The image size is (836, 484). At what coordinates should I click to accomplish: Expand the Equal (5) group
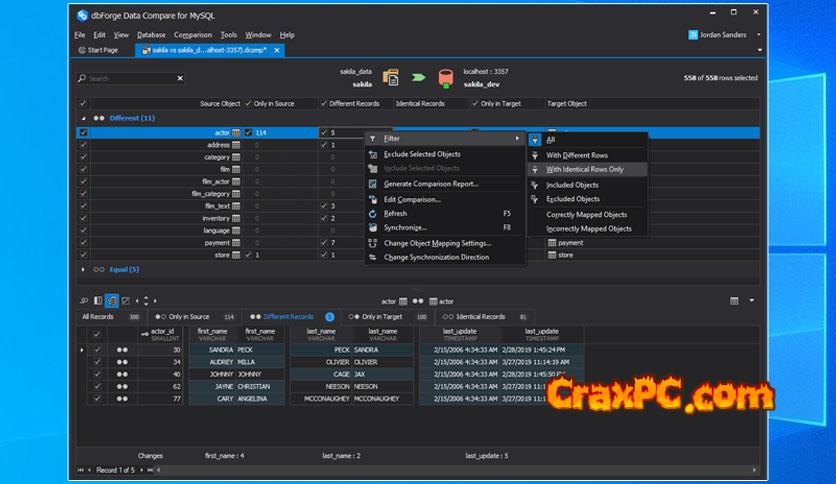pos(83,269)
